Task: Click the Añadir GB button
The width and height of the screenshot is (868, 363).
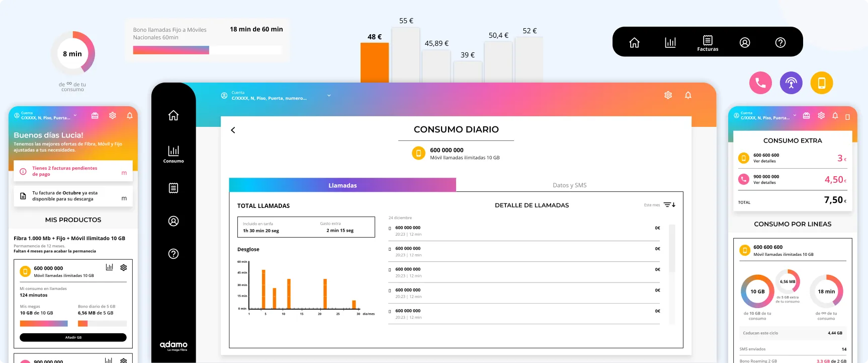Action: pyautogui.click(x=73, y=337)
